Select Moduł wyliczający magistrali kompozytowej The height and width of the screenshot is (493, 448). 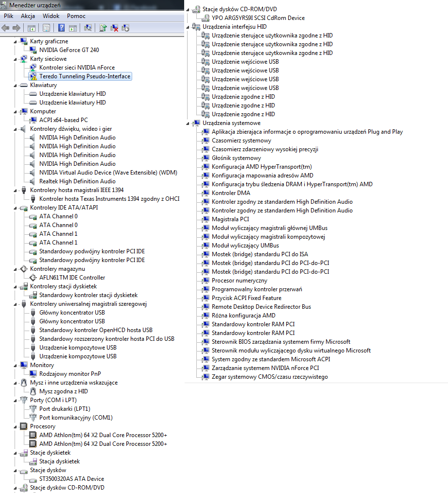pyautogui.click(x=268, y=237)
